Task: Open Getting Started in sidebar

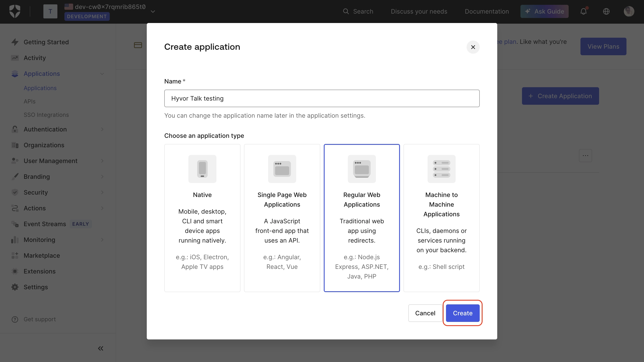Action: (x=46, y=42)
